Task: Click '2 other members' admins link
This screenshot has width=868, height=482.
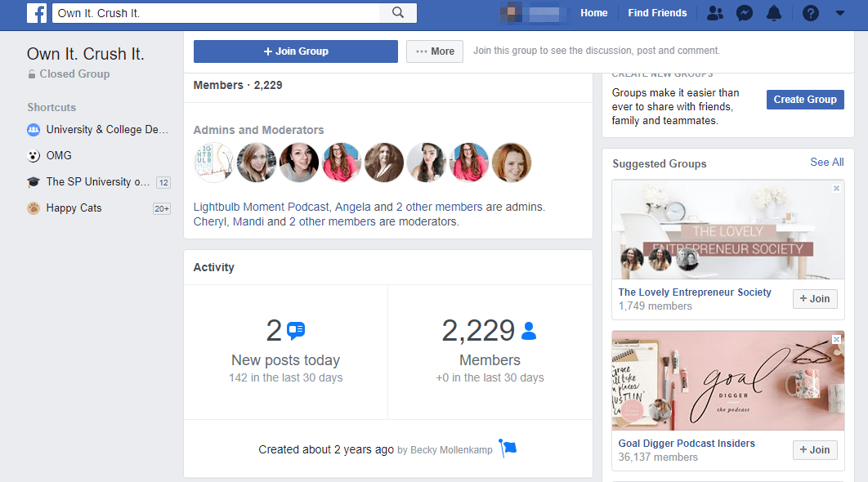Action: pyautogui.click(x=439, y=207)
